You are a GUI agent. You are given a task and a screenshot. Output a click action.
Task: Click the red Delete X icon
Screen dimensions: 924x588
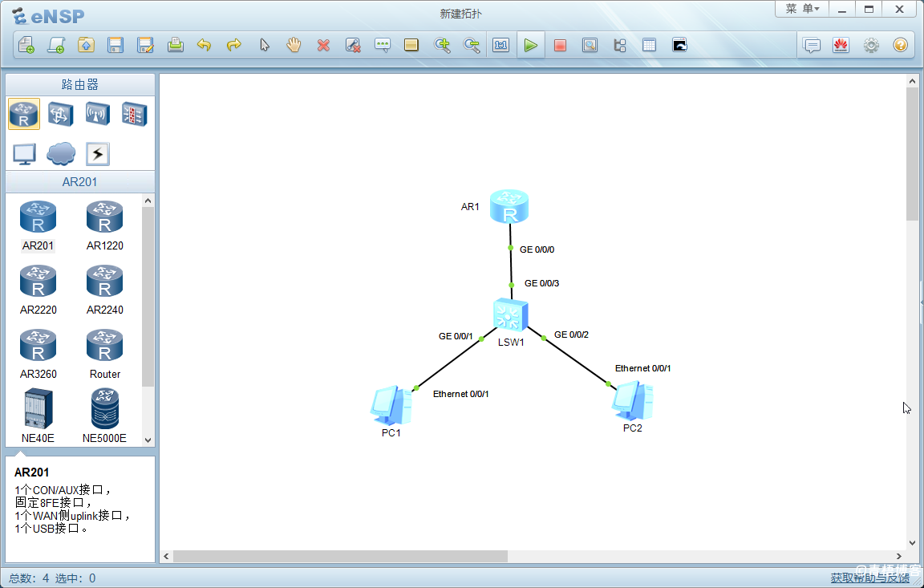tap(323, 46)
